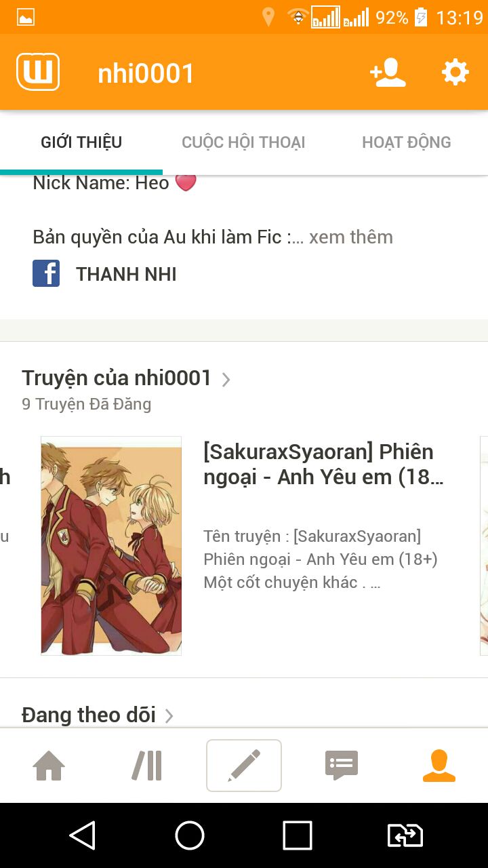Select the orange profile icon in bottom bar
488x868 pixels.
(439, 766)
